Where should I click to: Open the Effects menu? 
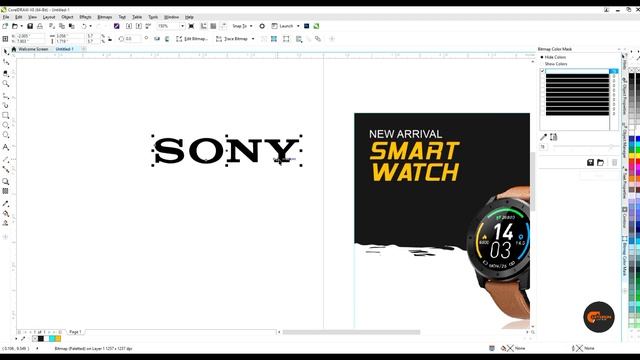tap(85, 17)
